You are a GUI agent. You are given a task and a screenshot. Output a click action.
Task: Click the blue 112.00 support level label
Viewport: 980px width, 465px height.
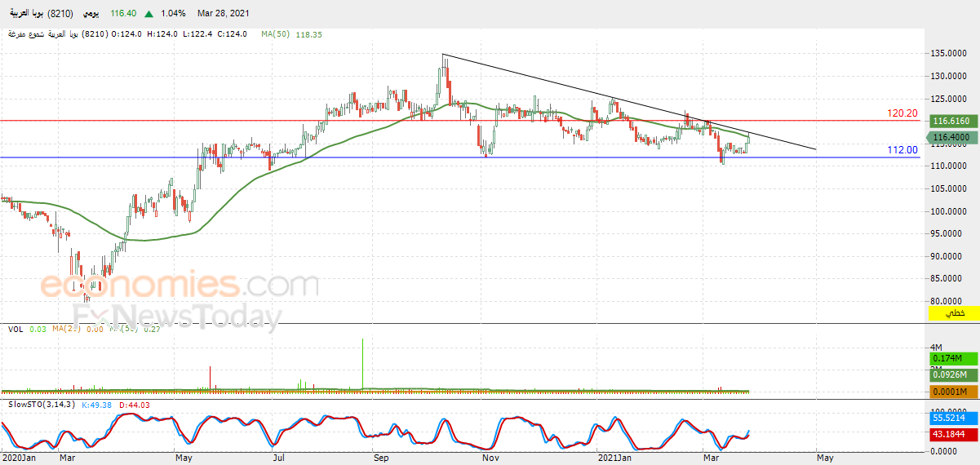click(902, 150)
